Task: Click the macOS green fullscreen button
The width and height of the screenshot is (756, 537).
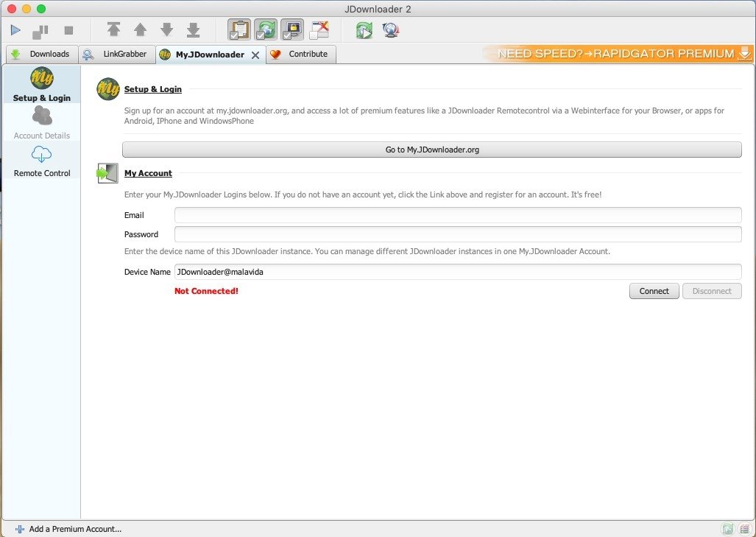Action: (41, 9)
